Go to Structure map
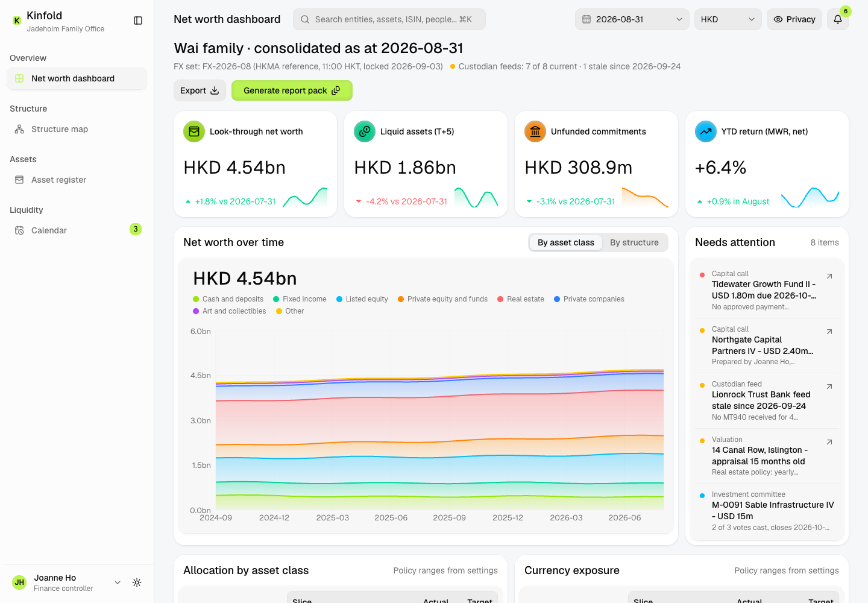Image resolution: width=868 pixels, height=603 pixels. tap(77, 129)
